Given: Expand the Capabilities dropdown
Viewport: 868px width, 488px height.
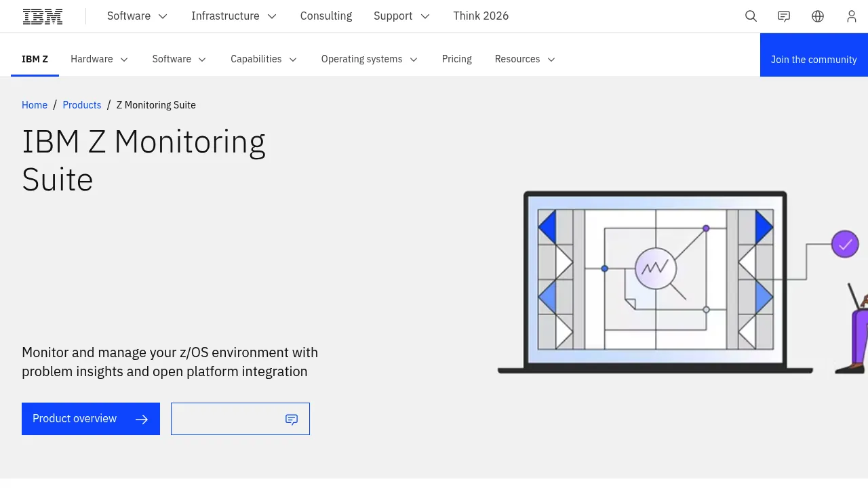Looking at the screenshot, I should coord(264,59).
